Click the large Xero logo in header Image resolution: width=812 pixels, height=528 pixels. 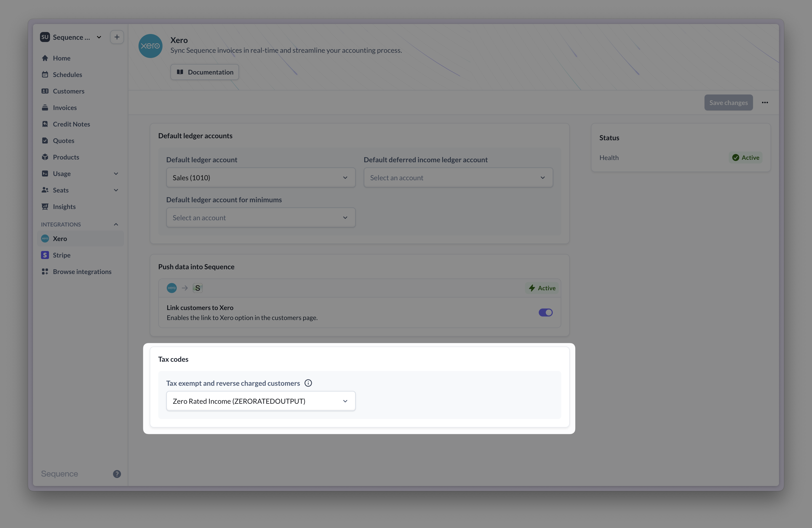(150, 46)
